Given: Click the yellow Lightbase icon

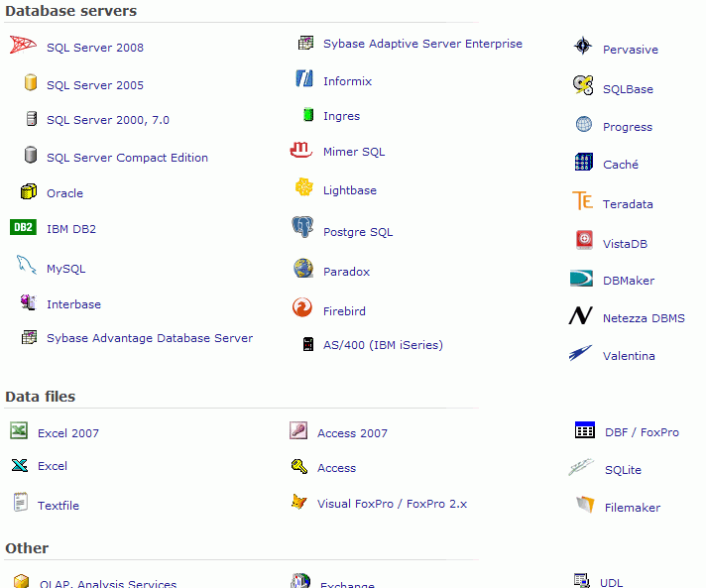Looking at the screenshot, I should tap(304, 186).
